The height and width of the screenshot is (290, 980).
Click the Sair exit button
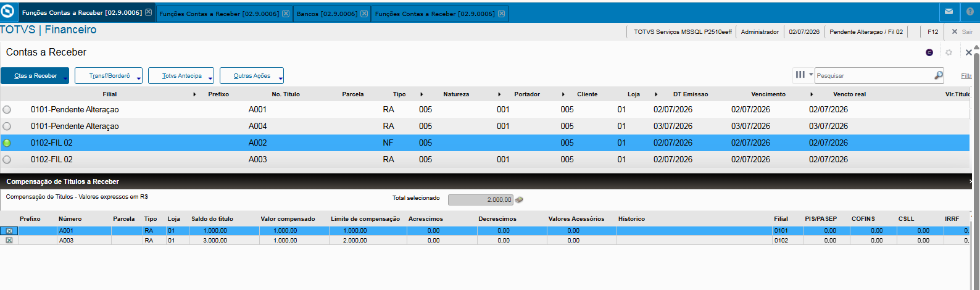[961, 31]
